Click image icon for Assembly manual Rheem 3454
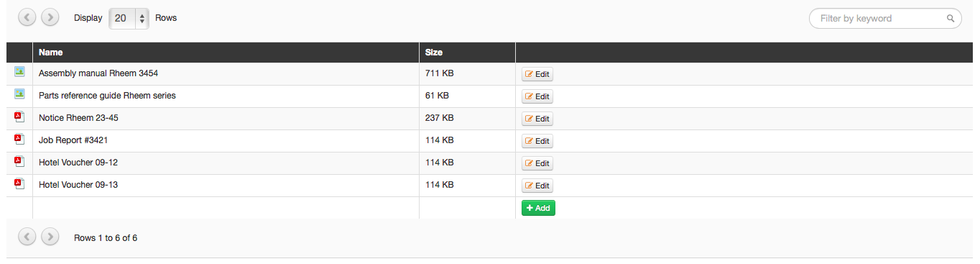The image size is (980, 264). click(x=19, y=72)
